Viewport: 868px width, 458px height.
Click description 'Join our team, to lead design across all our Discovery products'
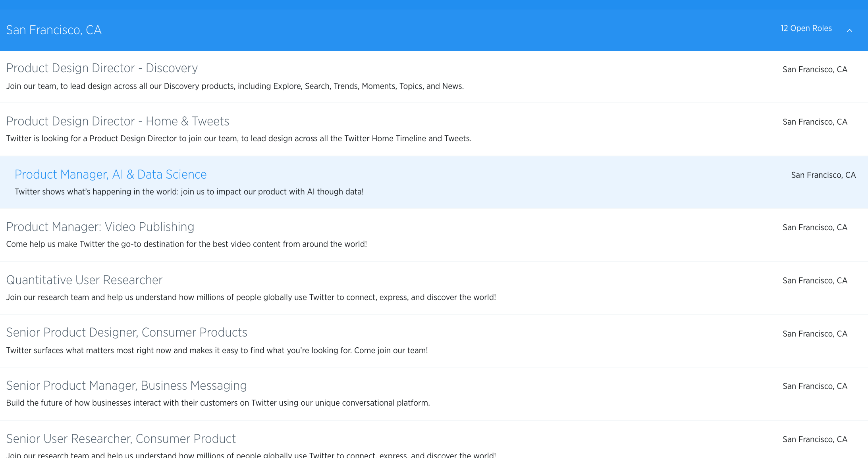pyautogui.click(x=235, y=86)
